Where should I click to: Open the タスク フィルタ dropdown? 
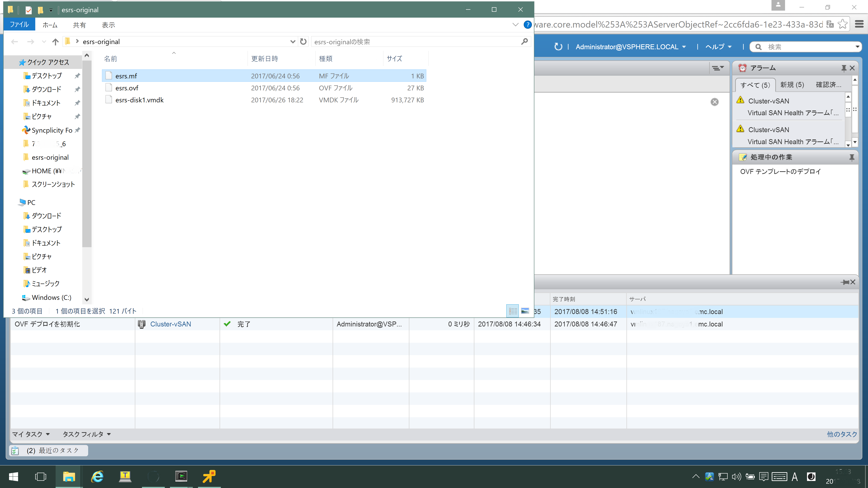pyautogui.click(x=87, y=434)
